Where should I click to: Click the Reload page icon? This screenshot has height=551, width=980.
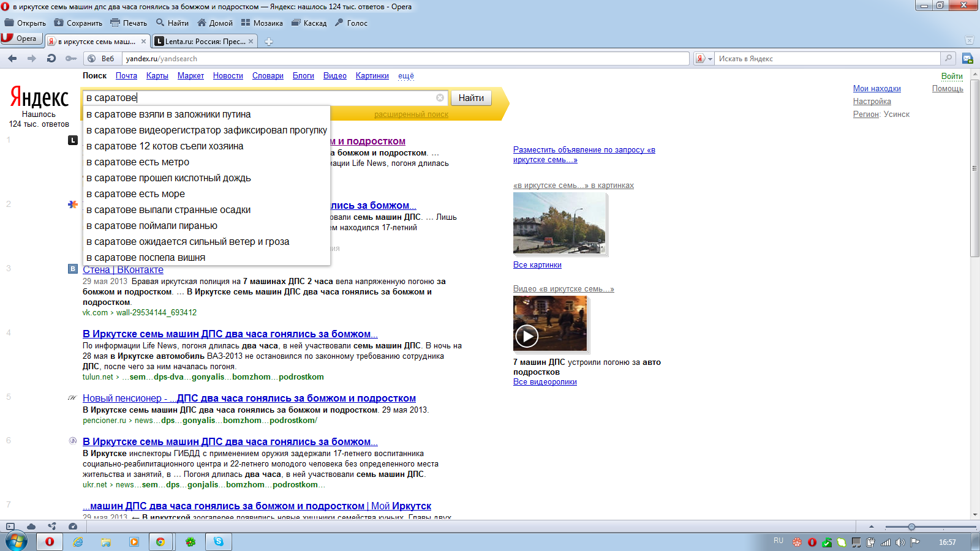pos(51,59)
